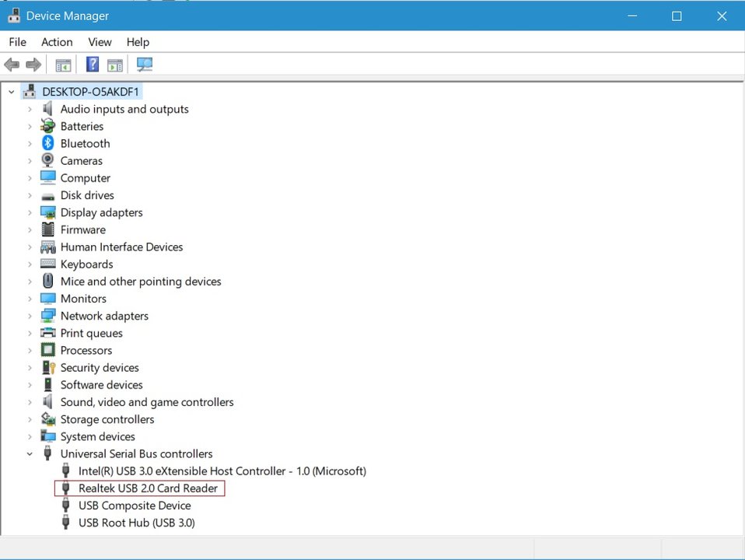
Task: Click the Forward arrow toolbar icon
Action: point(33,65)
